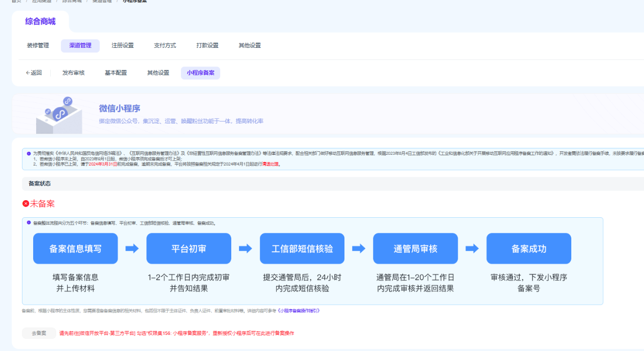Switch to the 基本配置 sub-tab
The height and width of the screenshot is (351, 644).
pos(116,73)
